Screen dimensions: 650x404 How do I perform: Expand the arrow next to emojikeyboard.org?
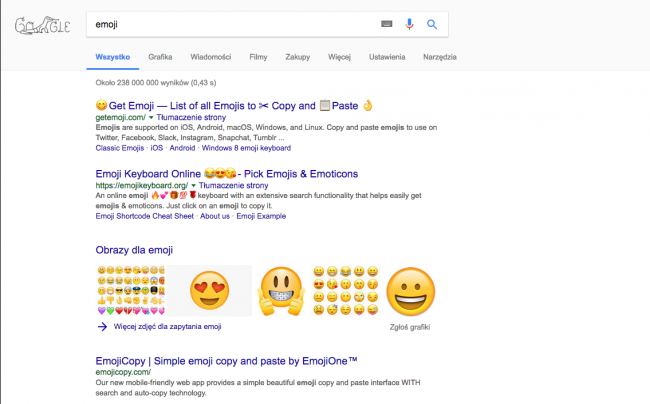(193, 186)
